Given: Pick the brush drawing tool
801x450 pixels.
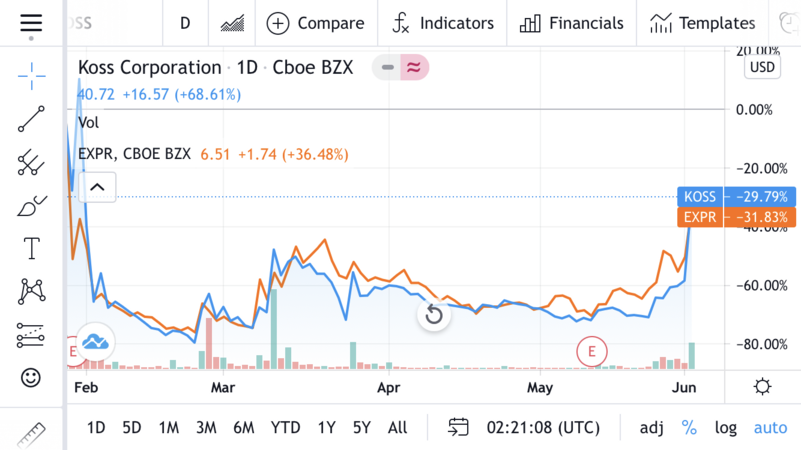Looking at the screenshot, I should 31,206.
